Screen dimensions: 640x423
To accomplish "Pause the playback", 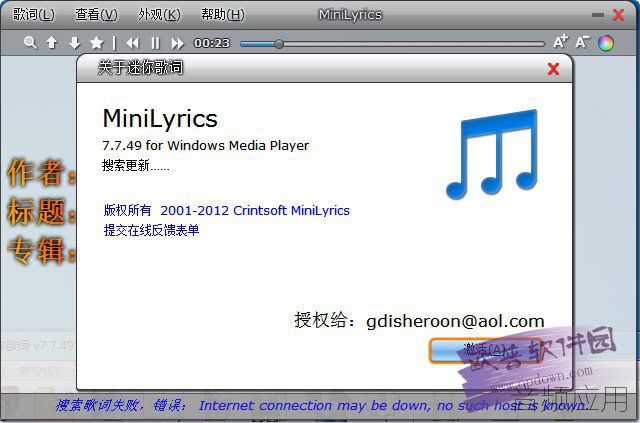I will (x=155, y=43).
